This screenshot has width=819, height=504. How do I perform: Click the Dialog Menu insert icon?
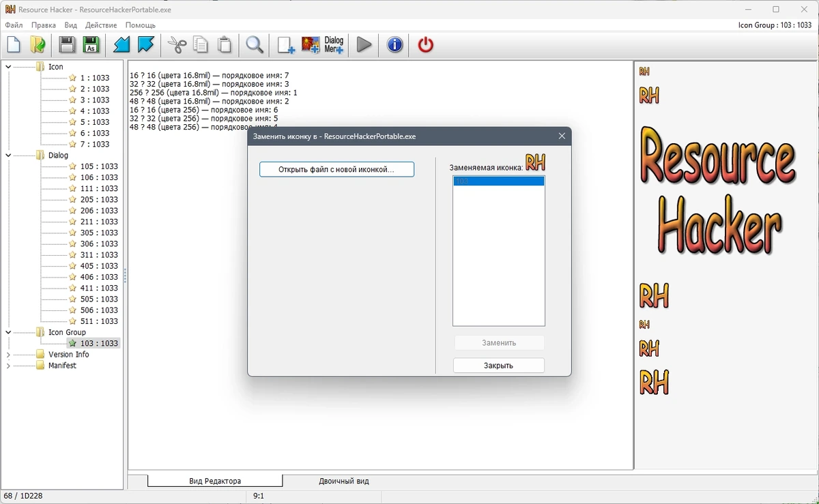pyautogui.click(x=334, y=45)
